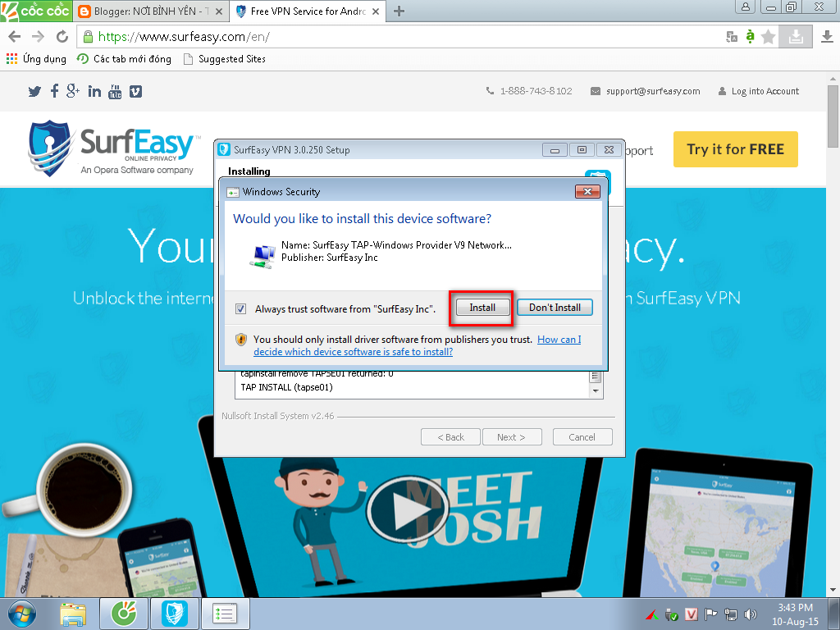Click the Action Center flag tray icon

click(710, 614)
